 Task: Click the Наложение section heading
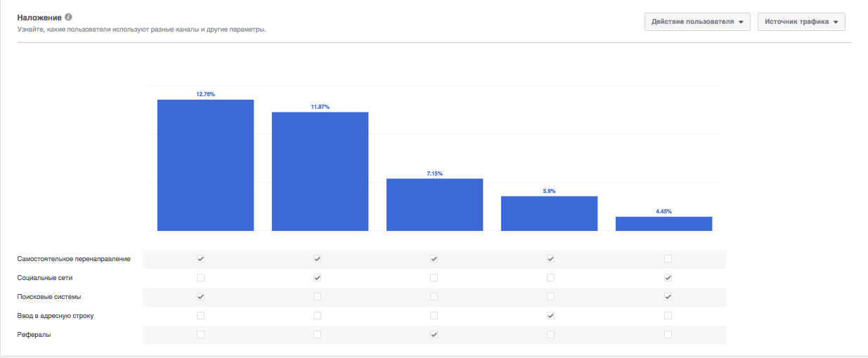click(39, 17)
